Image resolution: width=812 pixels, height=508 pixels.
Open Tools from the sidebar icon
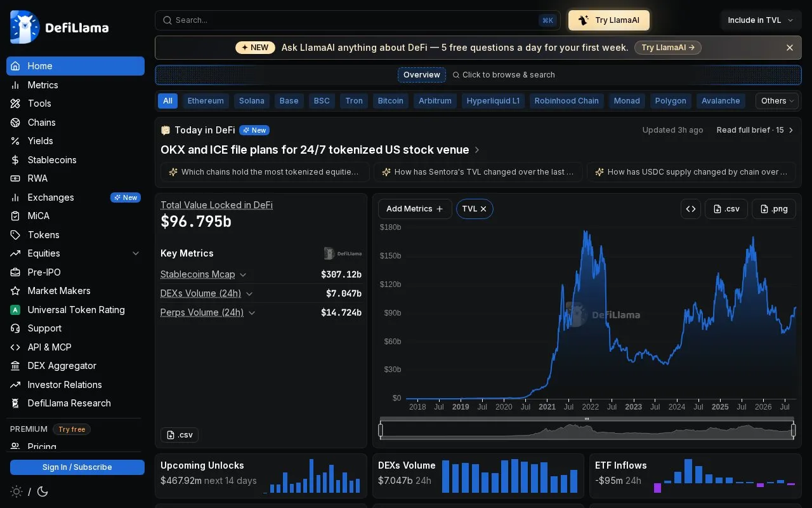15,104
